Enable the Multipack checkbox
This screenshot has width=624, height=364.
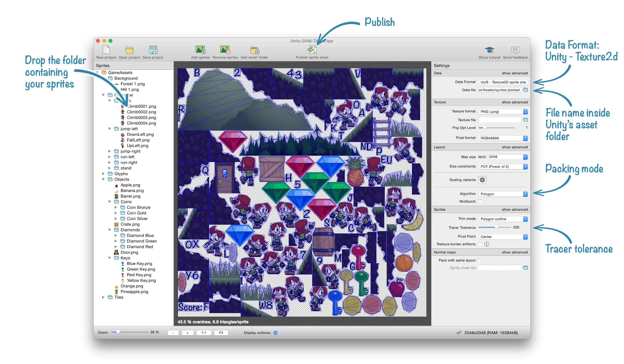pos(480,201)
